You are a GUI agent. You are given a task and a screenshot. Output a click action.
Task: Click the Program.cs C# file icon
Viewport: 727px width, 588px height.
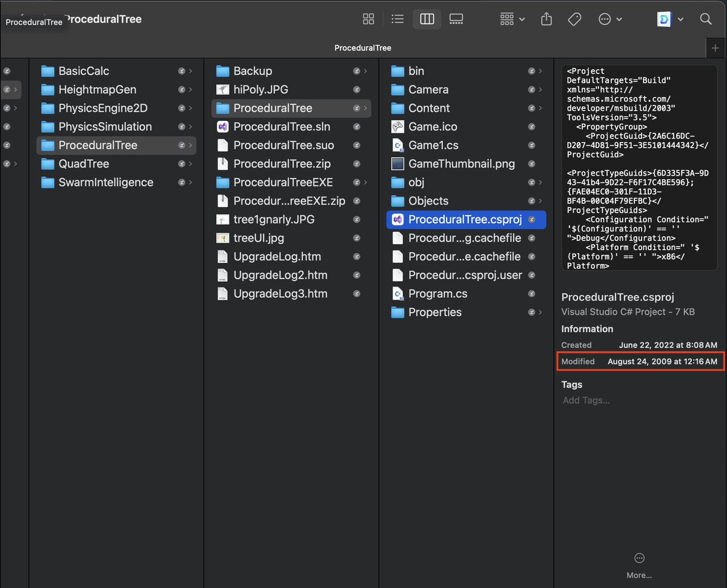(397, 294)
